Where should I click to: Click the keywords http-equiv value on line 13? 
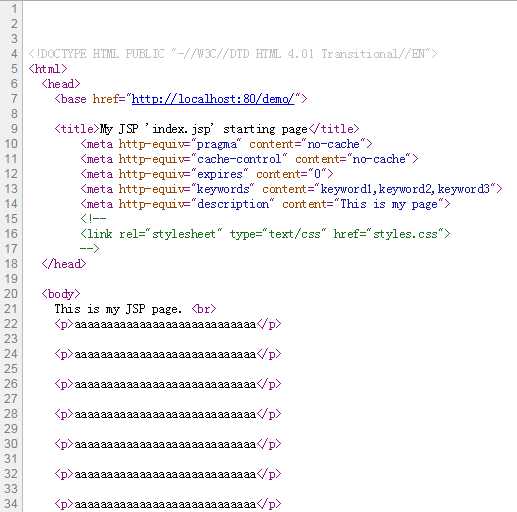point(223,189)
